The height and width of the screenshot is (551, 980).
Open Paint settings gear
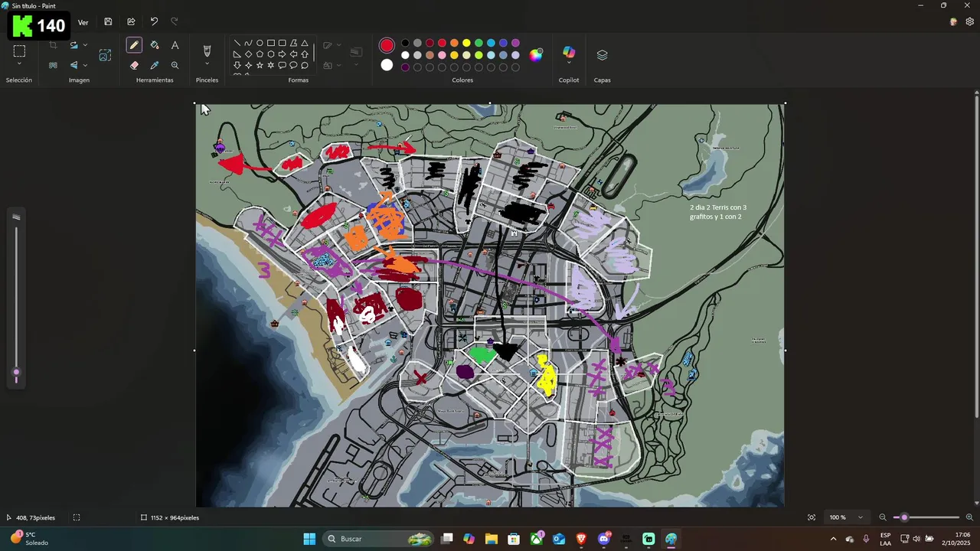point(969,22)
